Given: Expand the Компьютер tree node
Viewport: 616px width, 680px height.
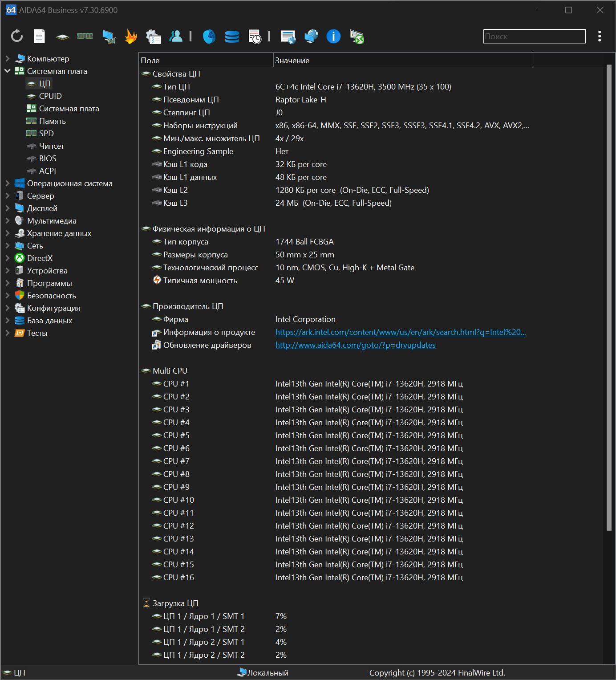Looking at the screenshot, I should [x=8, y=58].
